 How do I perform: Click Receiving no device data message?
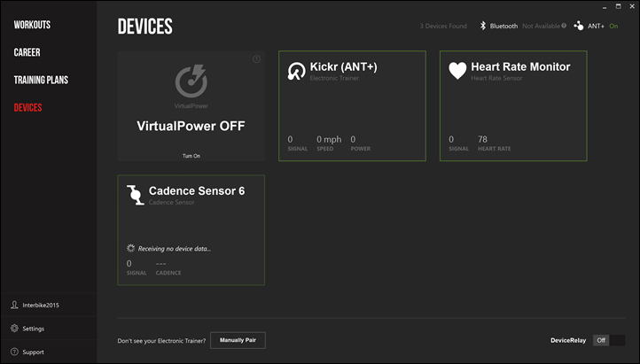point(175,249)
